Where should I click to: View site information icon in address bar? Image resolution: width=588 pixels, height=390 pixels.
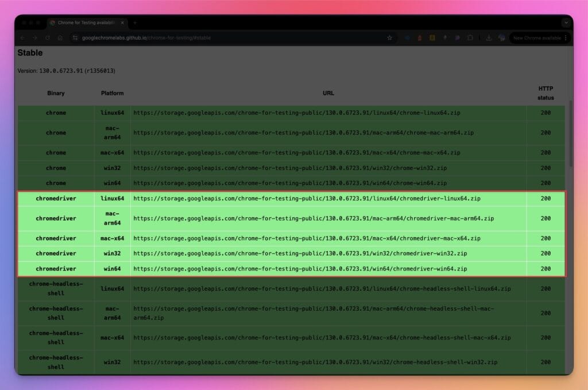click(x=75, y=38)
